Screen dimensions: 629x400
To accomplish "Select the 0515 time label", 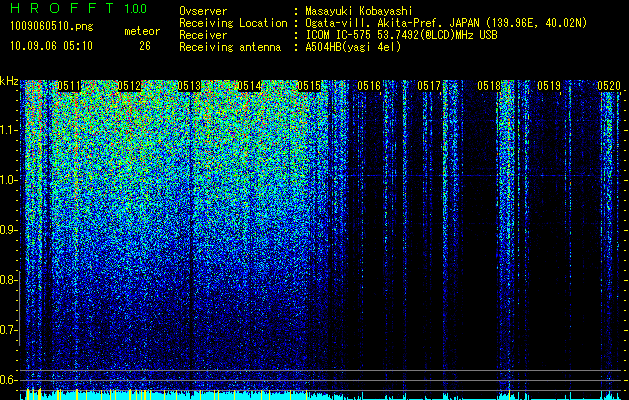I will click(309, 86).
